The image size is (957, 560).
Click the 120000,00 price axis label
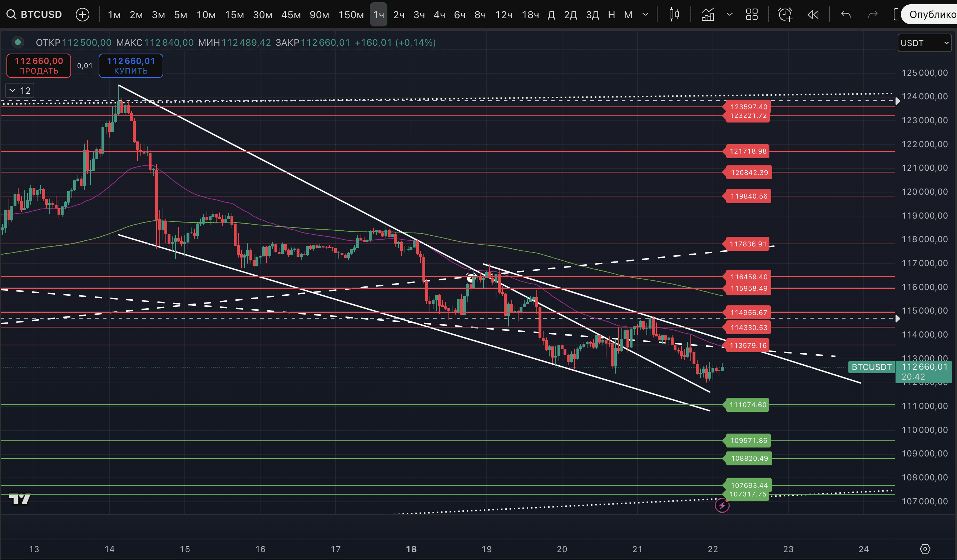pyautogui.click(x=925, y=192)
